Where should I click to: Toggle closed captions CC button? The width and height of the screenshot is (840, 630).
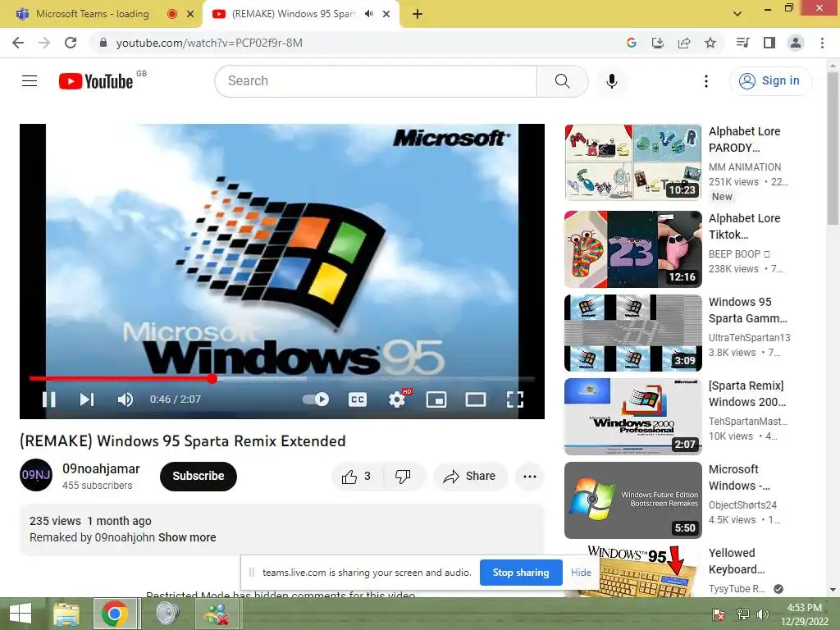click(358, 399)
